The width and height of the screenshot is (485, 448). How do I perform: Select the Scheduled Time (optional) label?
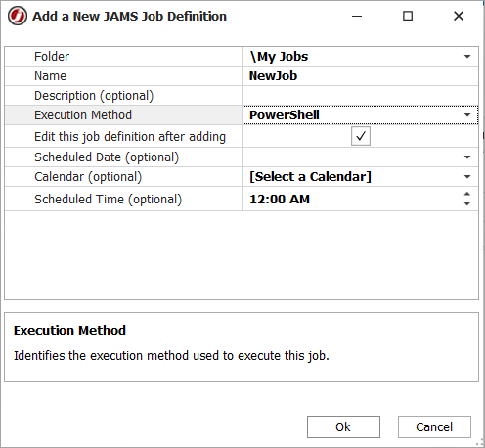[x=108, y=199]
